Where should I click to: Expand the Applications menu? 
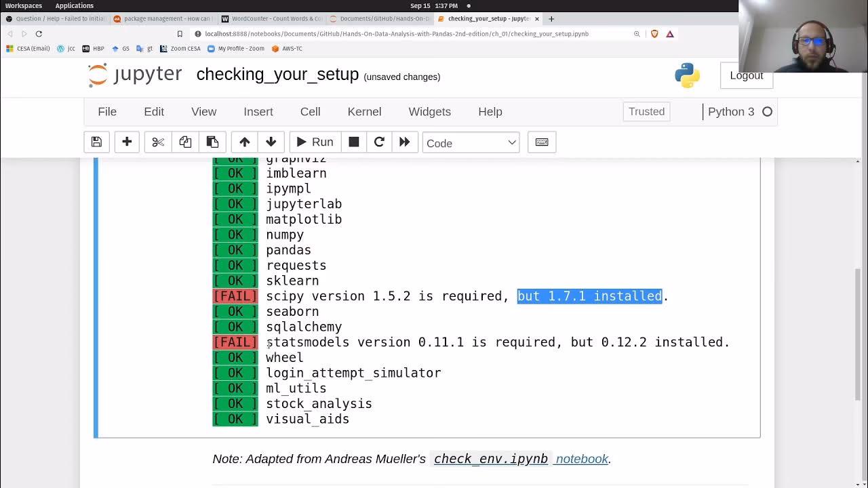pyautogui.click(x=74, y=5)
